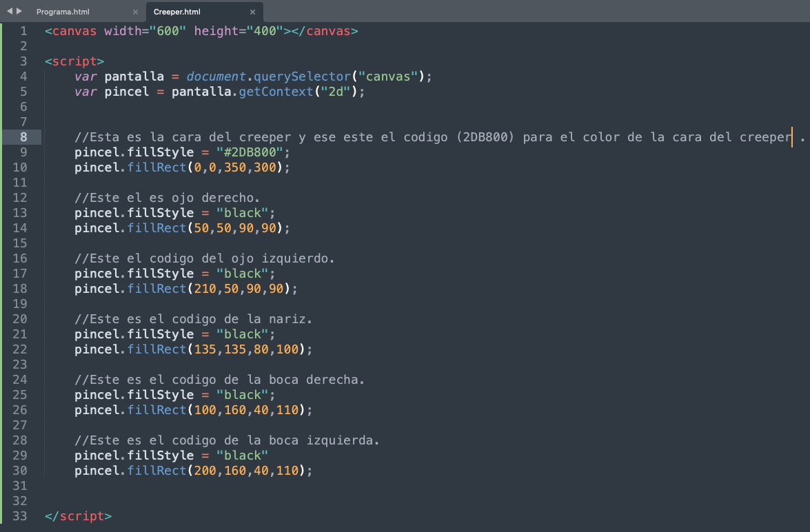The width and height of the screenshot is (810, 532).
Task: Click the width="600" attribute on line 1
Action: pos(145,31)
